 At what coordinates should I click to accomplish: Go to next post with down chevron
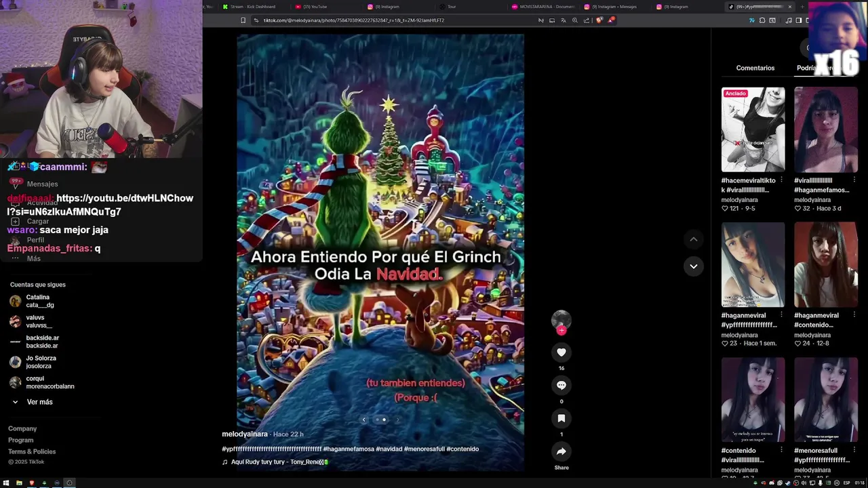(x=693, y=266)
